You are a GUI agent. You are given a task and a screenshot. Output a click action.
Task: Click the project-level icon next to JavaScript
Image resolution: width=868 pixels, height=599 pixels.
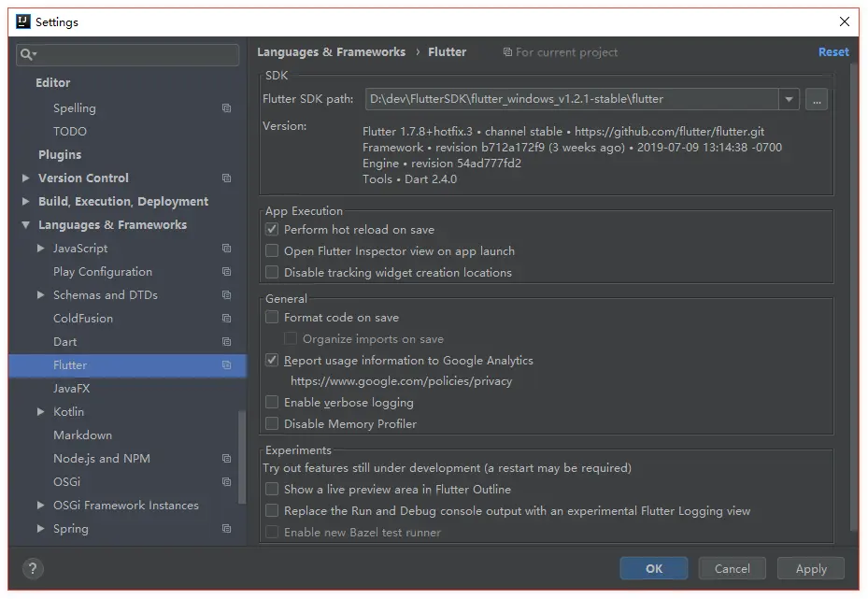tap(226, 248)
